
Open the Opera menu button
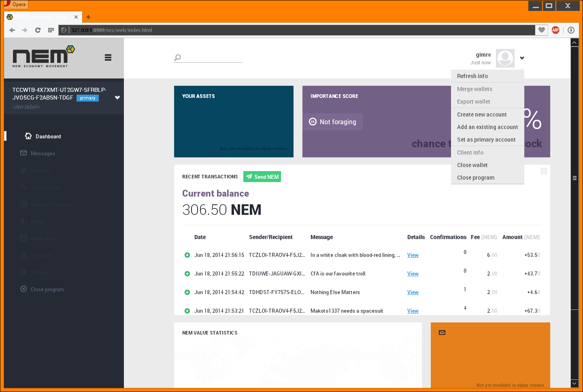[x=15, y=4]
